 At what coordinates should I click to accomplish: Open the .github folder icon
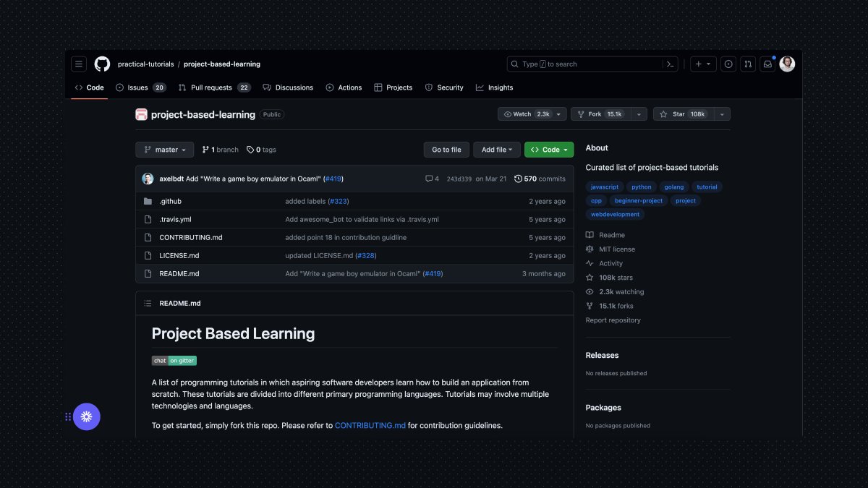(148, 201)
